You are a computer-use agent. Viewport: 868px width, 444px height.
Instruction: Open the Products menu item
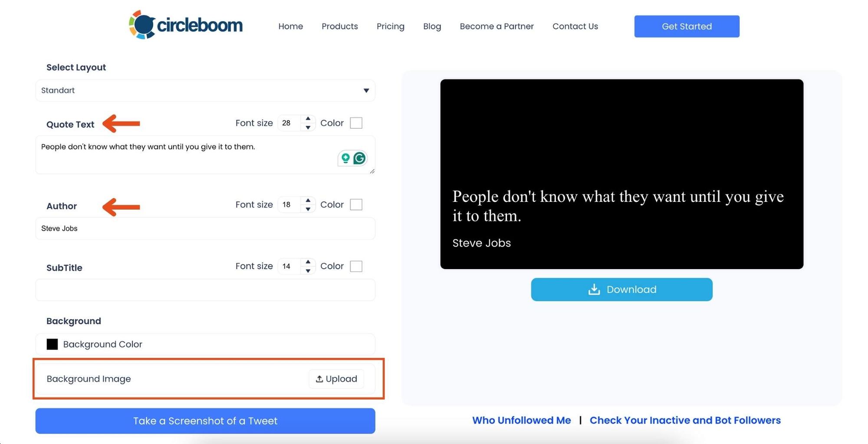coord(340,26)
